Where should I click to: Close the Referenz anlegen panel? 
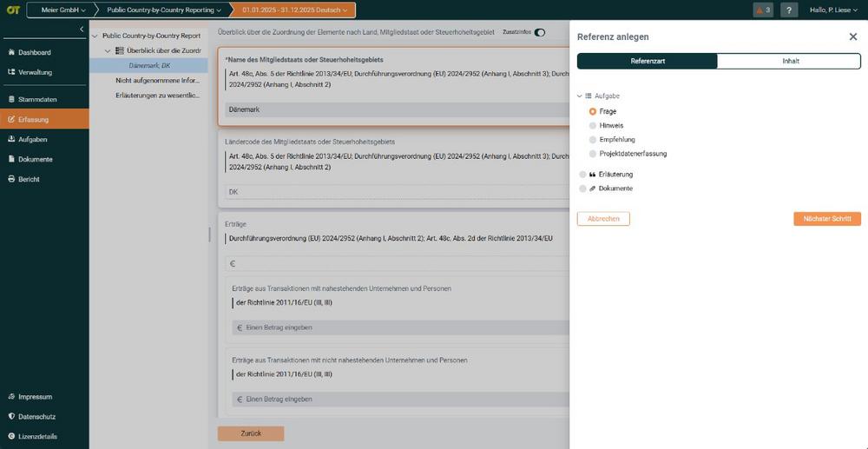point(853,36)
